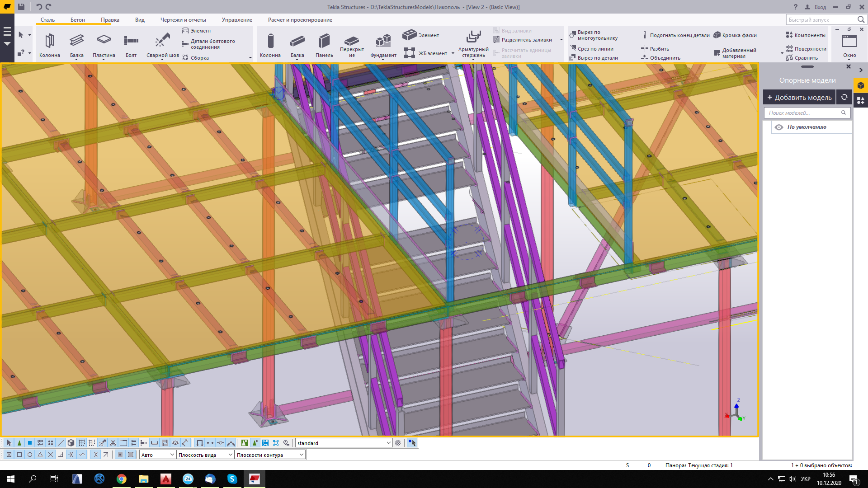The height and width of the screenshot is (488, 868).
Task: Open the Плоскость вида dropdown
Action: click(230, 455)
